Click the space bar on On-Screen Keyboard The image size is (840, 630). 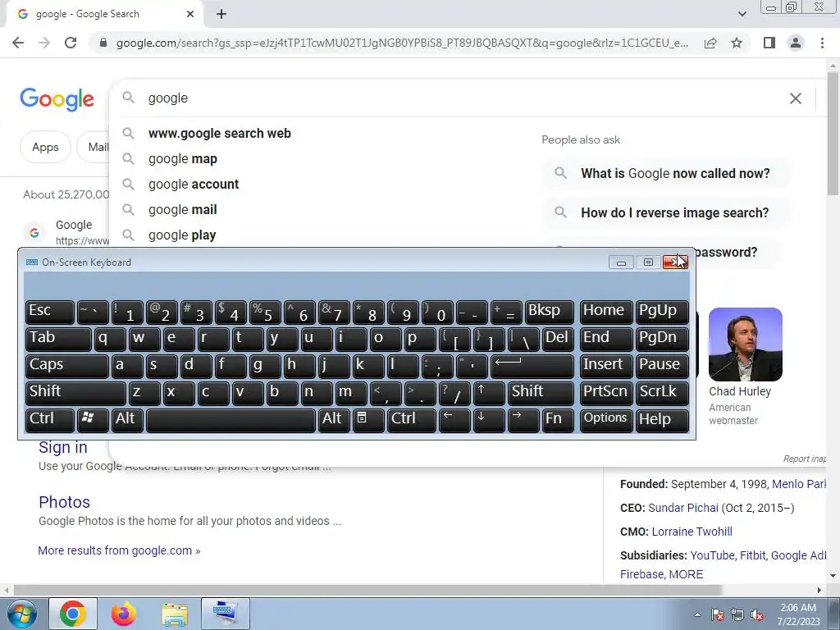pos(231,420)
